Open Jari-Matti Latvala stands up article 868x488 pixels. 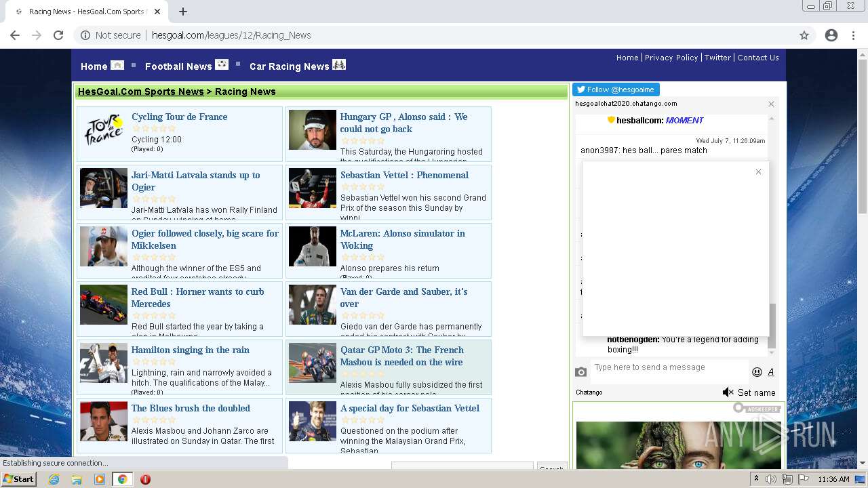(196, 181)
